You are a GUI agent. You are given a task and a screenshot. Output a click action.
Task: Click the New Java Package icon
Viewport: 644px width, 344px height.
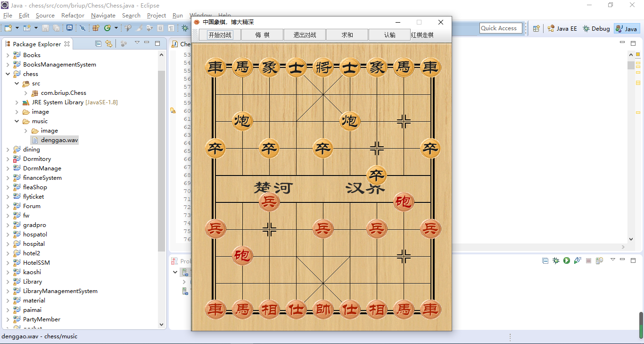point(96,28)
